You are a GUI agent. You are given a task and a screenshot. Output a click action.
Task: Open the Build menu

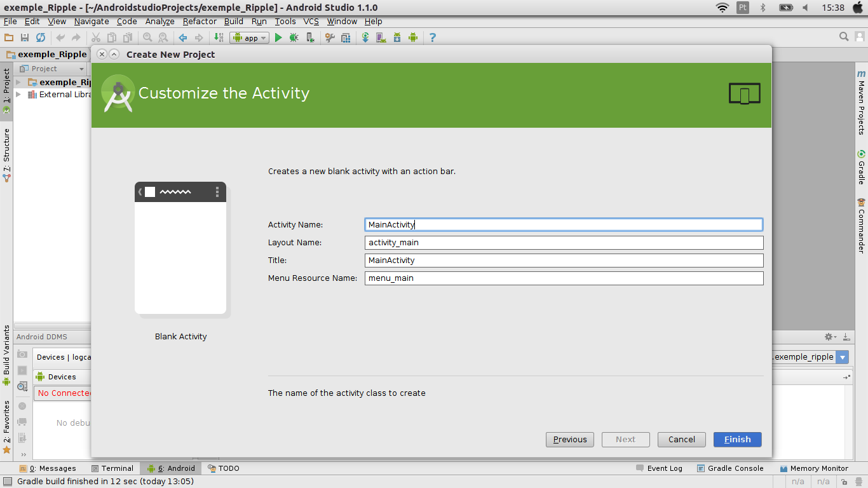234,21
